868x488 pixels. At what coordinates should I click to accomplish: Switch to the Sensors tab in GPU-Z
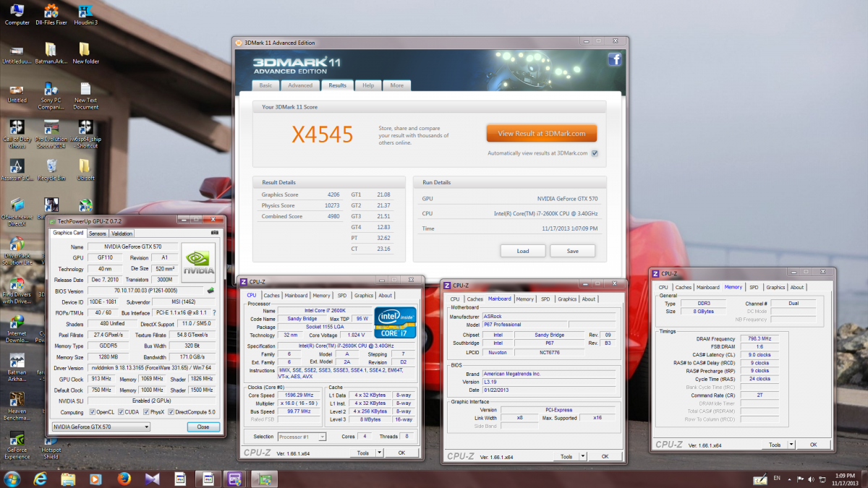[98, 234]
